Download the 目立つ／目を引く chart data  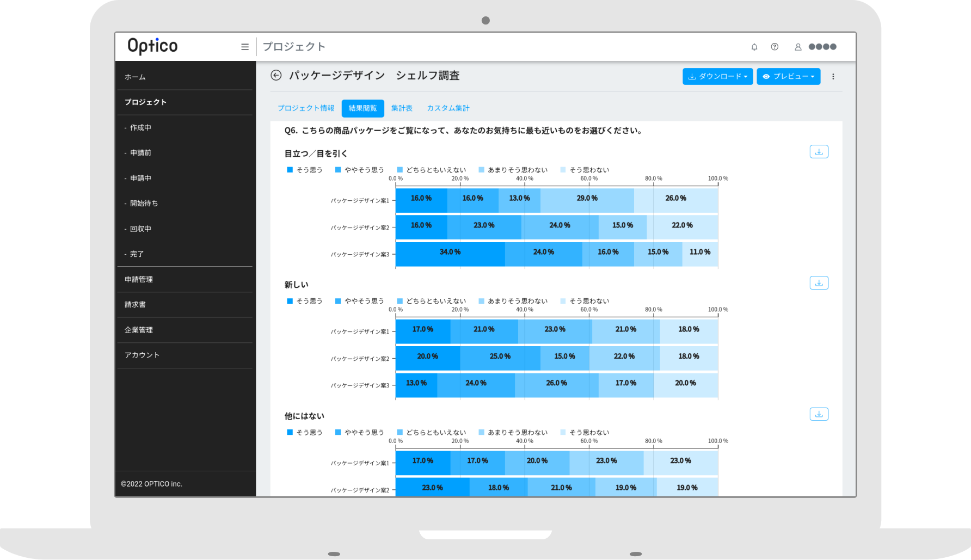click(x=819, y=151)
